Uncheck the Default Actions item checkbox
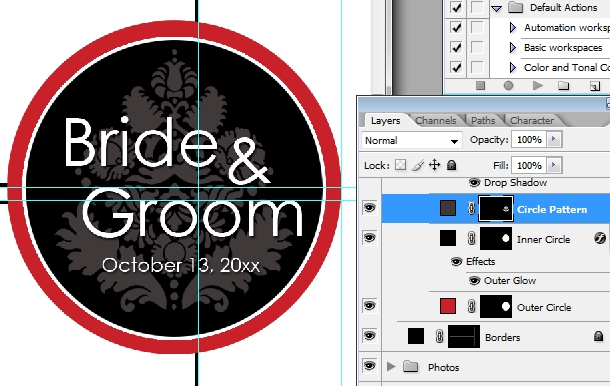The height and width of the screenshot is (386, 610). pos(456,7)
